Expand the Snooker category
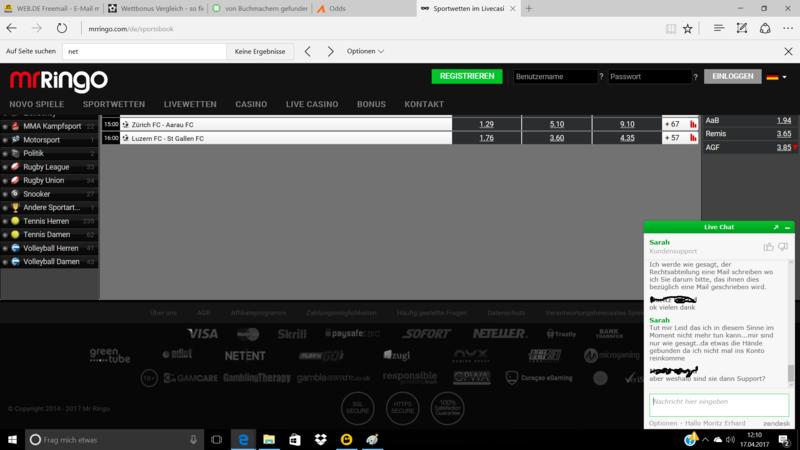The height and width of the screenshot is (450, 800). point(49,194)
